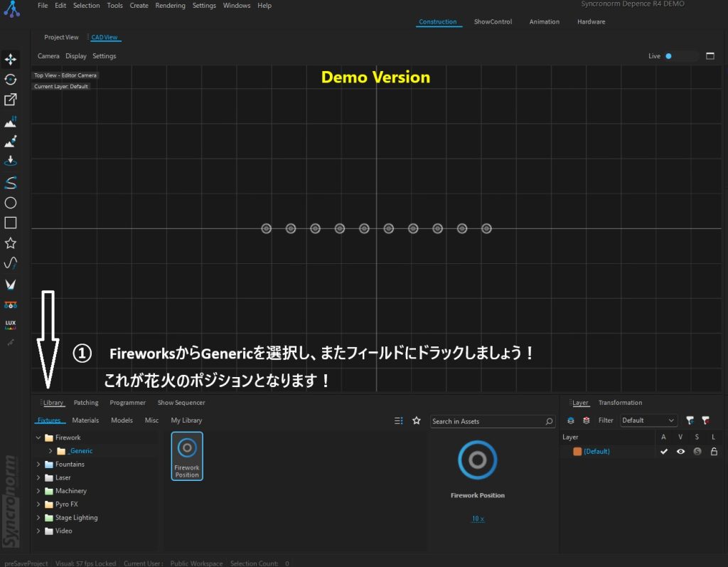Toggle visibility eye of Default layer
Screen dimensions: 728x567
680,451
